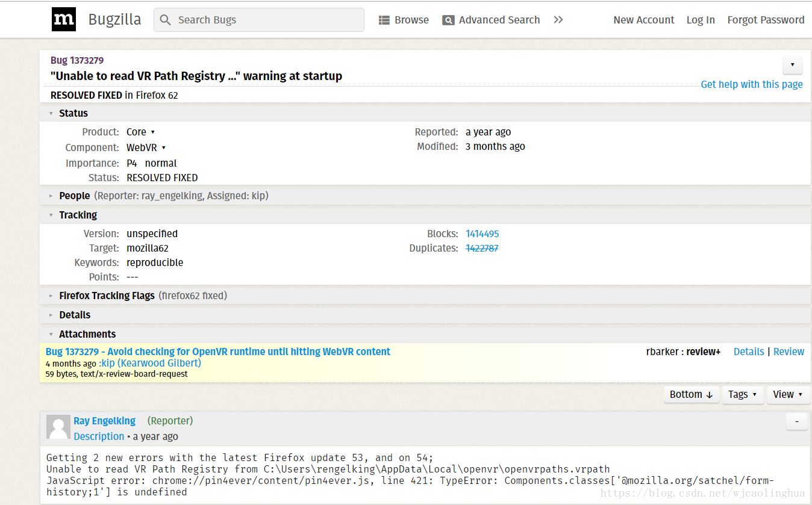Click the 'reproducible' keyword value
Viewport: 812px width, 505px height.
pos(155,262)
